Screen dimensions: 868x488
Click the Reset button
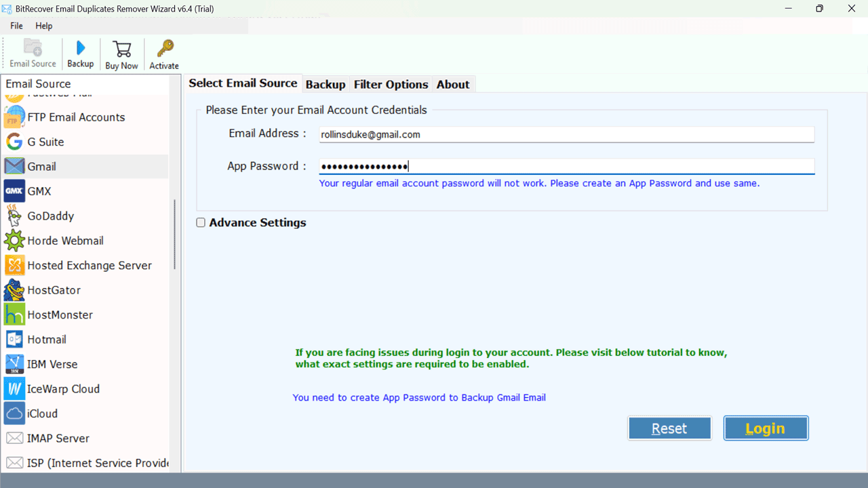click(x=669, y=428)
